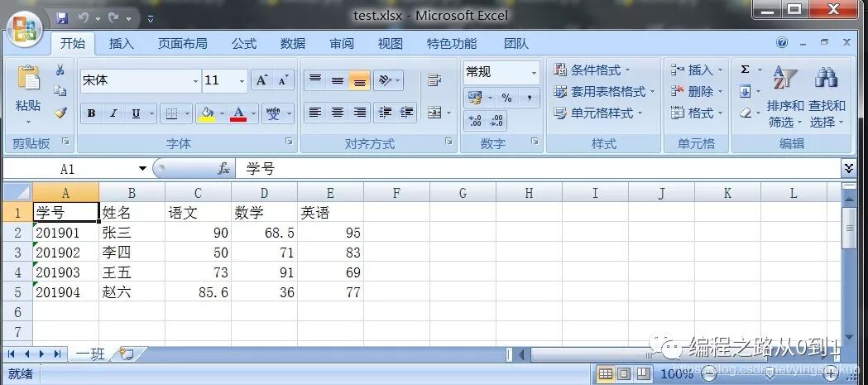Expand the font size 11 dropdown
The height and width of the screenshot is (385, 868).
pos(242,81)
